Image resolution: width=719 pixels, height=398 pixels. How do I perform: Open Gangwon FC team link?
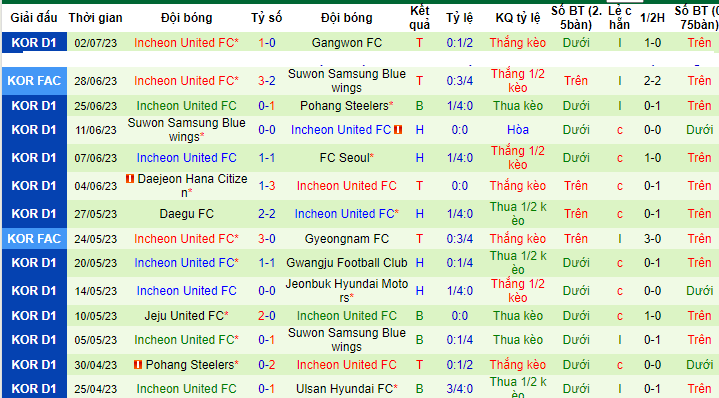347,43
